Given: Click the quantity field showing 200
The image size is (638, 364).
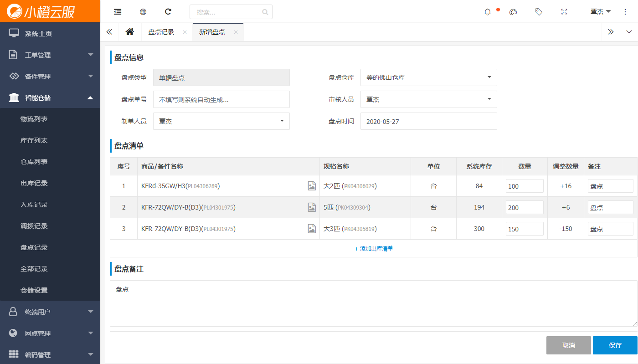Looking at the screenshot, I should point(525,207).
